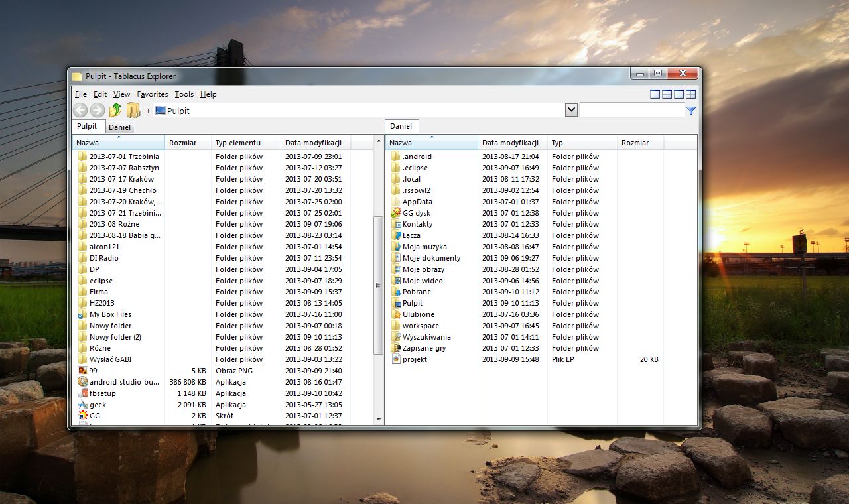Open the Help menu

tap(208, 94)
